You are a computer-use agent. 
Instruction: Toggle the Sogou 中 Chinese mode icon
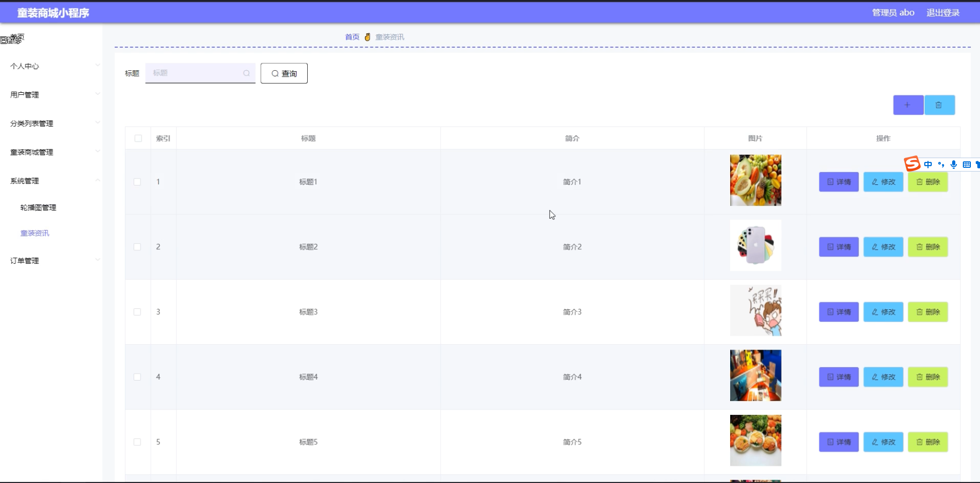[928, 165]
